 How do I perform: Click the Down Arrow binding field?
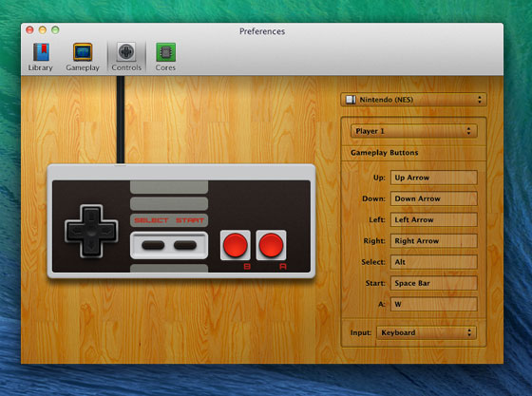pyautogui.click(x=434, y=198)
